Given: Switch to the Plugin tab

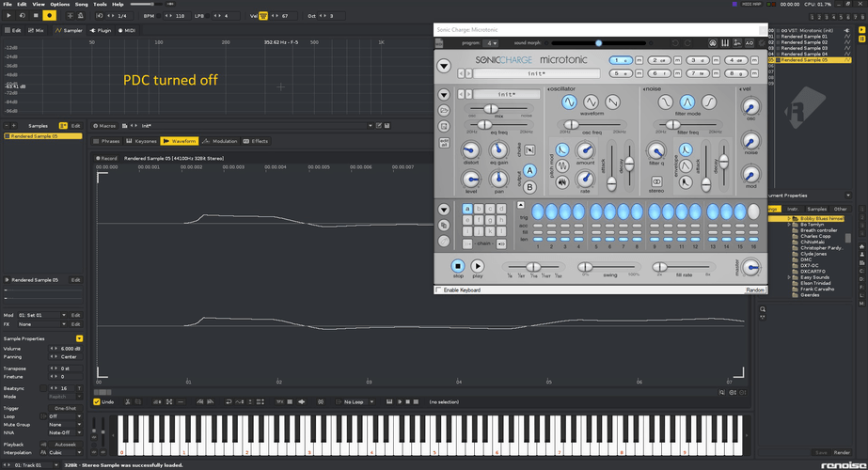Looking at the screenshot, I should tap(101, 30).
